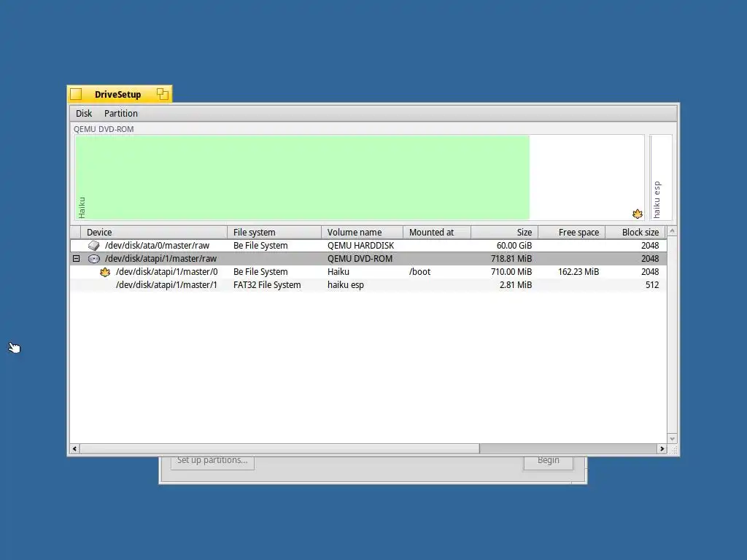
Task: Sort by the File system column header
Action: 274,233
